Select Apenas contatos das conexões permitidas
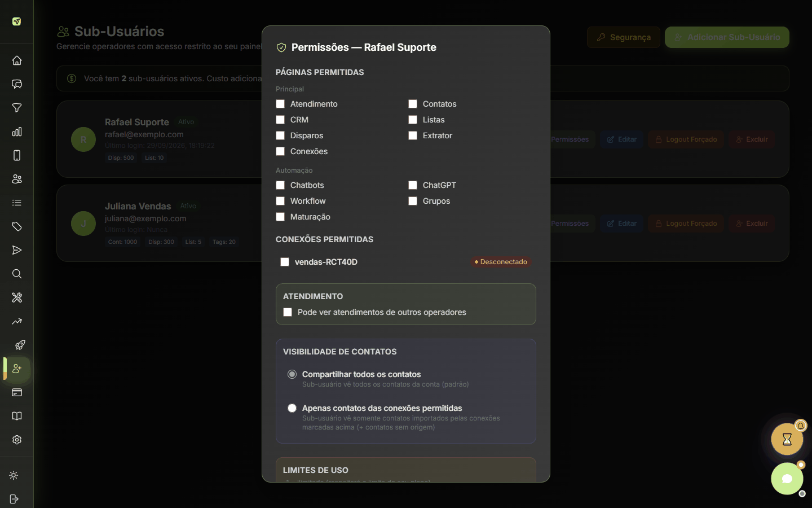 292,408
